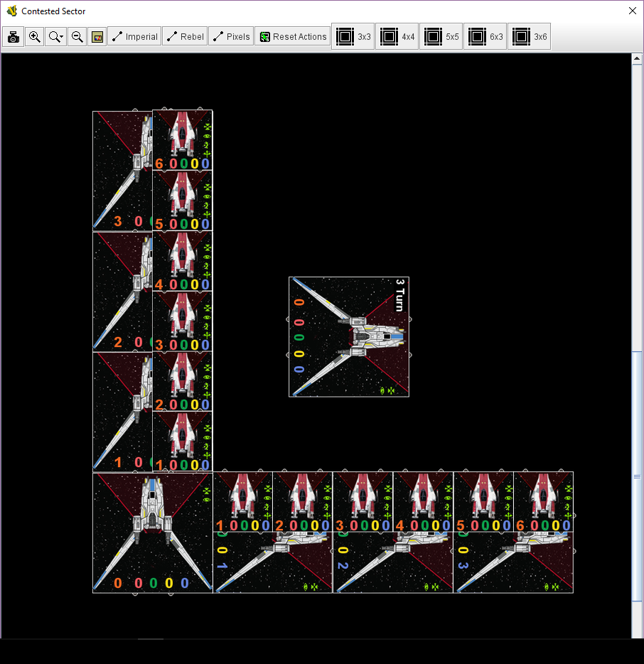Open the zoom level dropdown
644x664 pixels.
click(55, 36)
